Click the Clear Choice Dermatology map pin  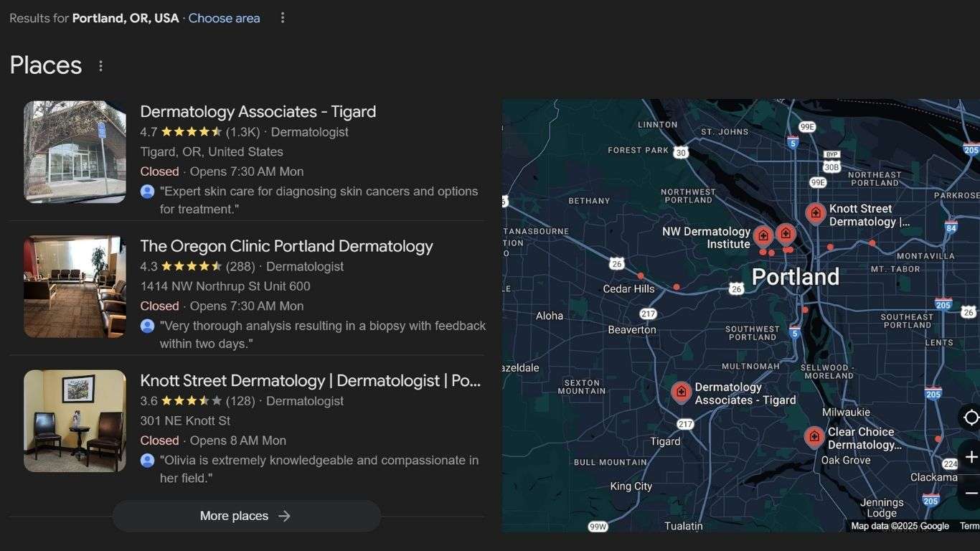814,437
